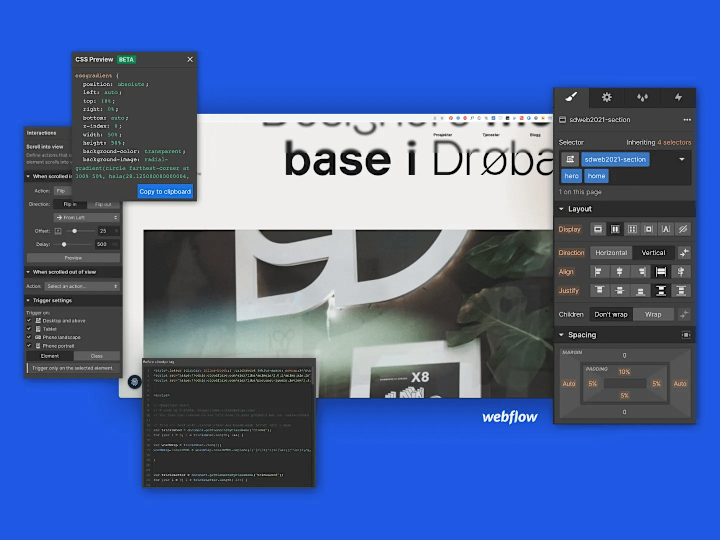720x540 pixels.
Task: Set display to inline-block
Action: click(x=649, y=229)
